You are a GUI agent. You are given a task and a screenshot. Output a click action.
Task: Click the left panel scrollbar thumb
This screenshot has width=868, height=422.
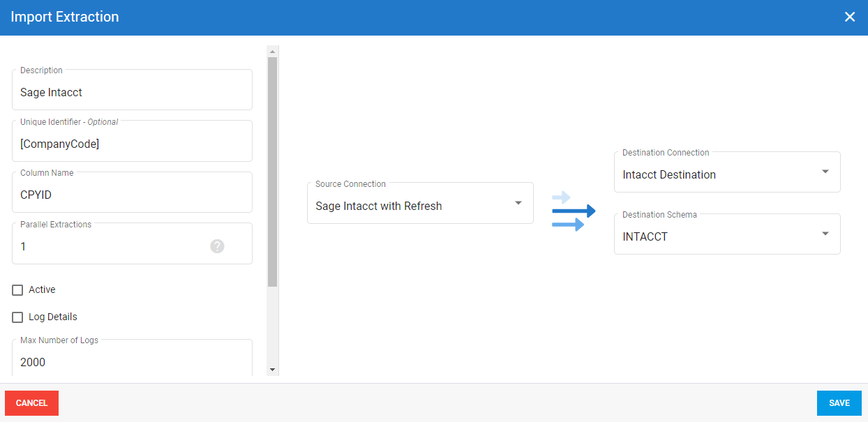click(x=272, y=171)
